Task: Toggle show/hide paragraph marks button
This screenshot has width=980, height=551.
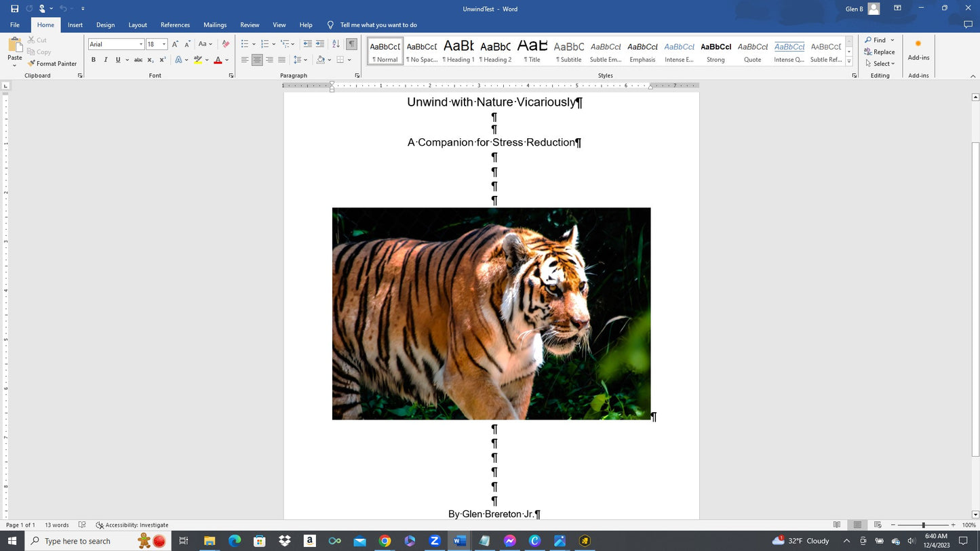Action: (x=351, y=44)
